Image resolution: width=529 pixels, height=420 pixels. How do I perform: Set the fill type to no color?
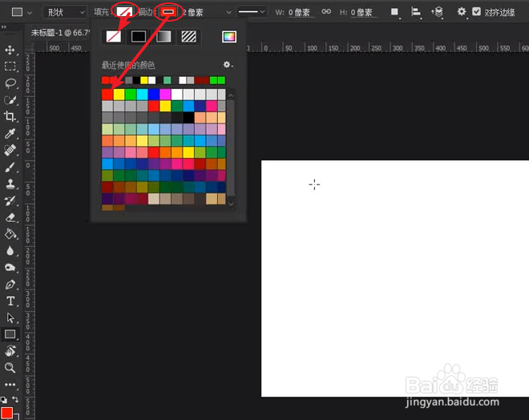(113, 36)
